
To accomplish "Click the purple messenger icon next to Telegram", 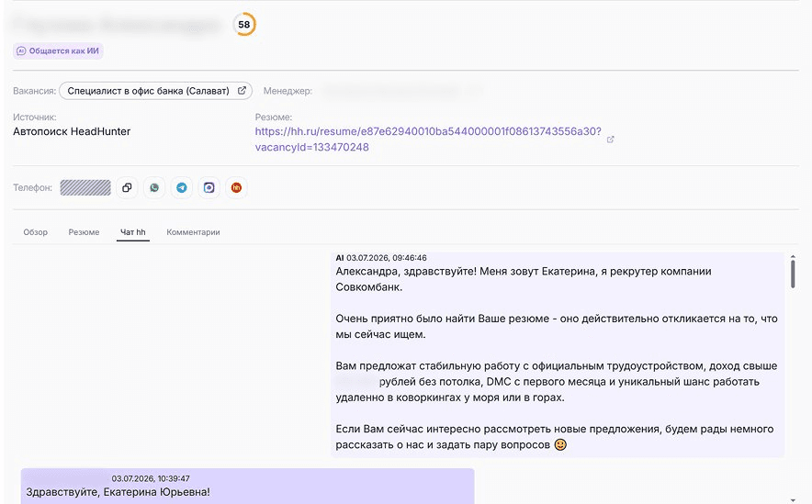I will pos(209,188).
